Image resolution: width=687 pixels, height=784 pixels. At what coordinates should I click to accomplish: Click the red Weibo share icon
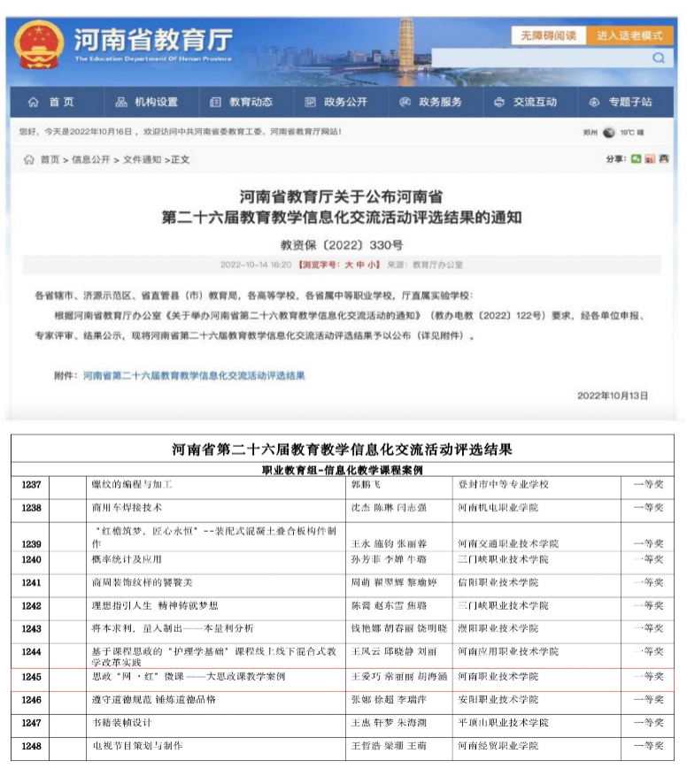(x=649, y=159)
